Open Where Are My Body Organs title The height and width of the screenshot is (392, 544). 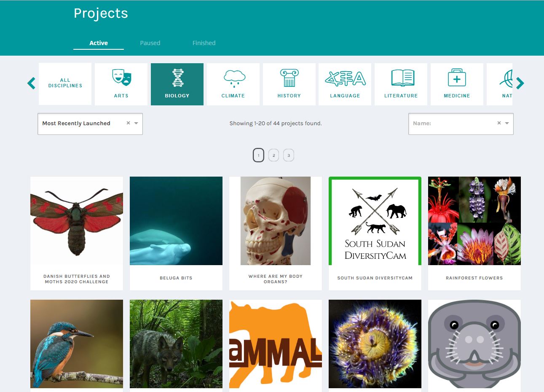tap(276, 279)
